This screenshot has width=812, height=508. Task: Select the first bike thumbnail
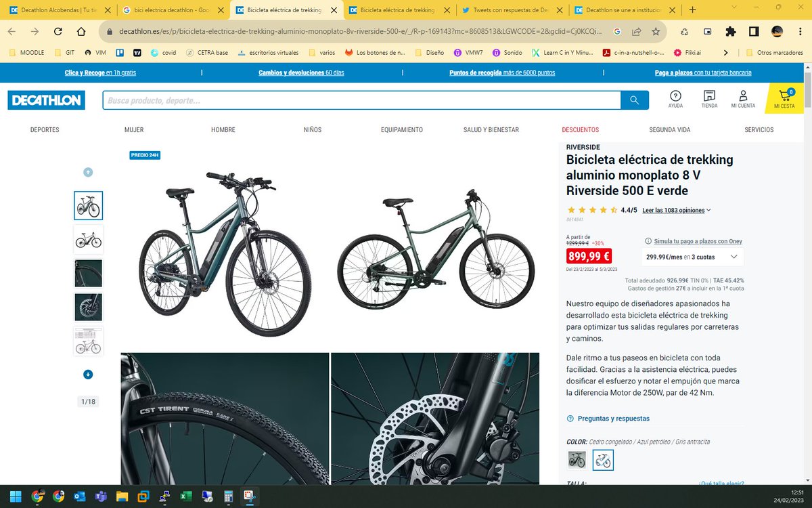click(88, 205)
